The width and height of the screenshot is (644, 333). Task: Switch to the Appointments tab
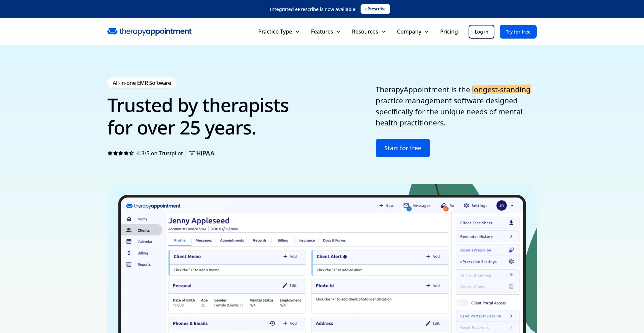[232, 240]
